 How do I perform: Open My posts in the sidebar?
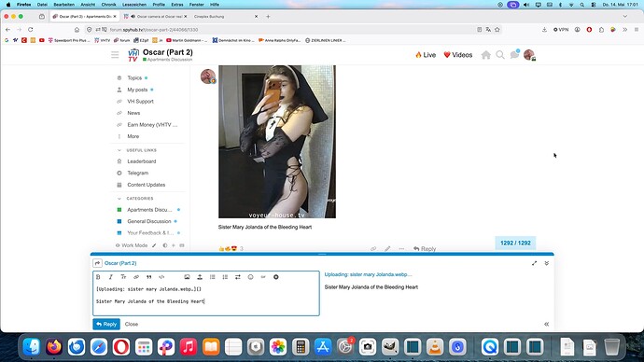pos(137,90)
